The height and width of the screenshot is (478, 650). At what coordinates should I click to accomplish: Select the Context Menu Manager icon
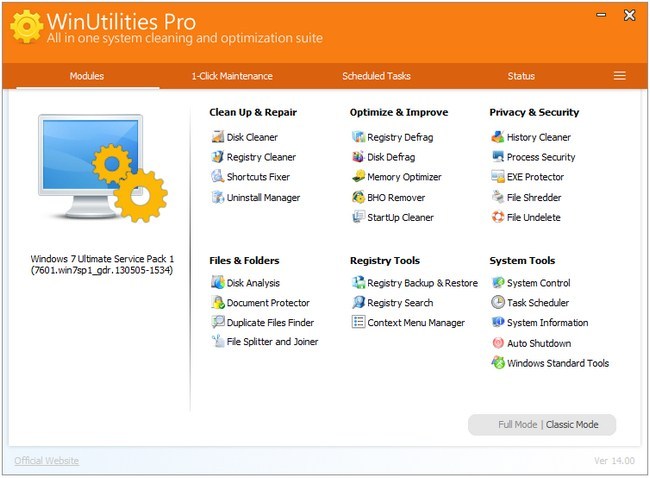[x=358, y=322]
